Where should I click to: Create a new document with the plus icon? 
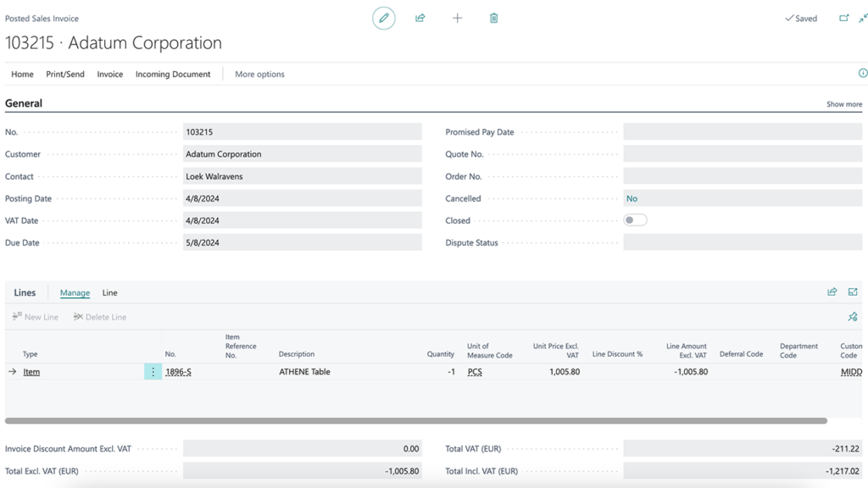point(457,18)
